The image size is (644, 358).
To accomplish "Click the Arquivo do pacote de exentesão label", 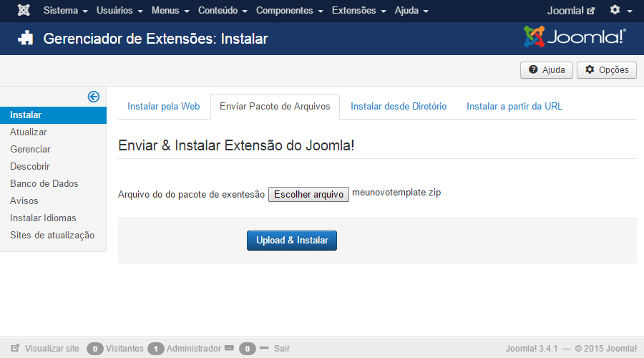I will (191, 195).
